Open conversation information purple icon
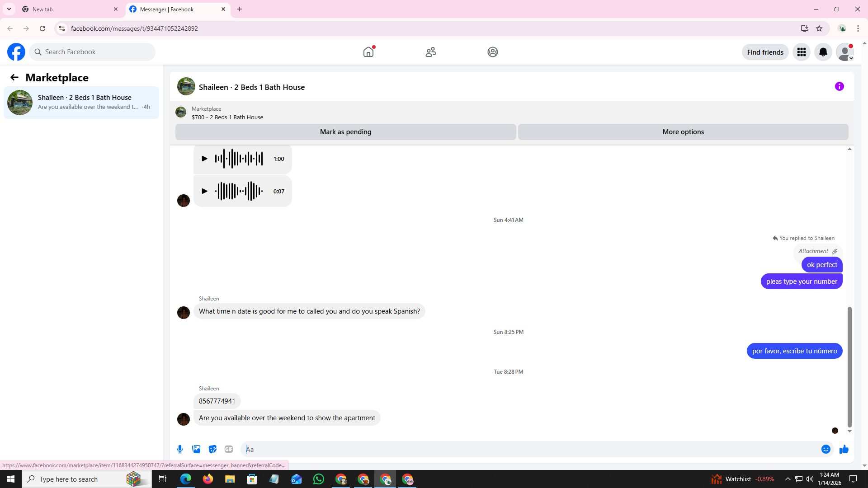 click(839, 86)
